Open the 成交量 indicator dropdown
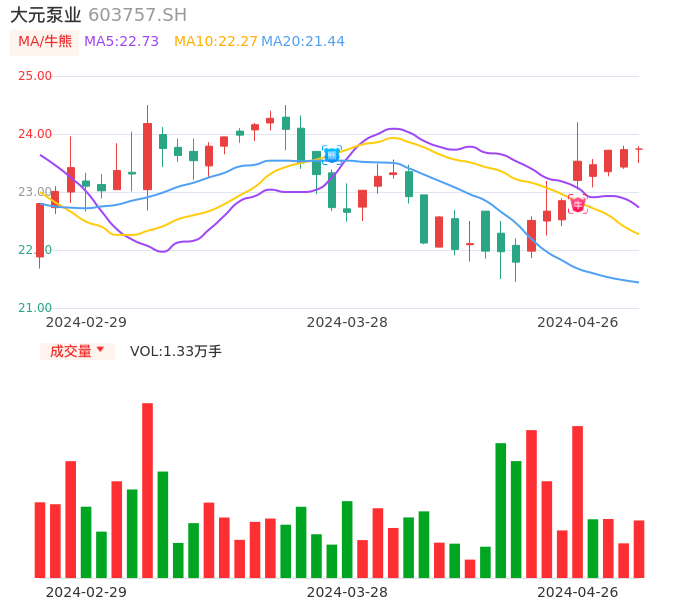 [77, 351]
